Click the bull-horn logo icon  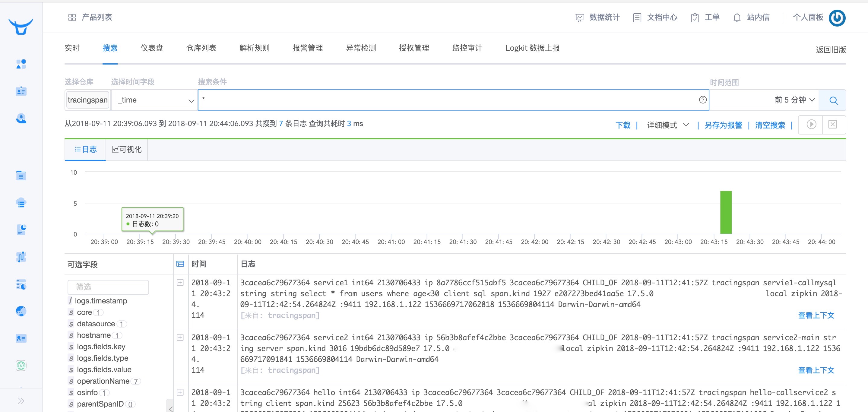click(x=21, y=26)
